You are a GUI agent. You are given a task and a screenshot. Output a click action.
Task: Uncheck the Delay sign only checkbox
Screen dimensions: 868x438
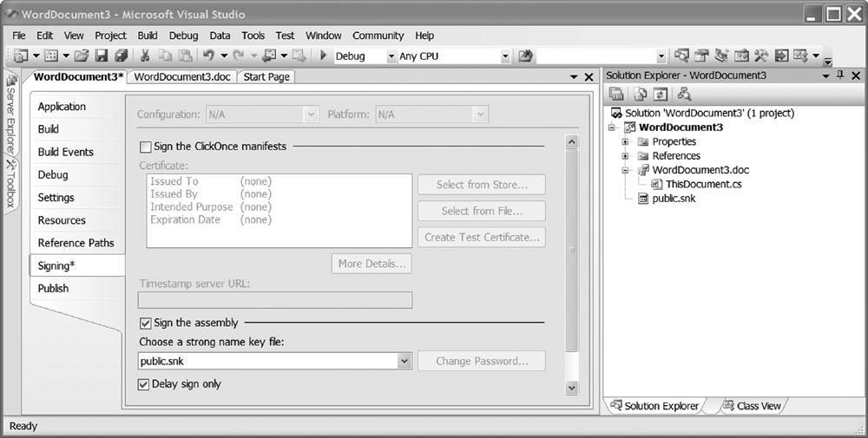[143, 384]
